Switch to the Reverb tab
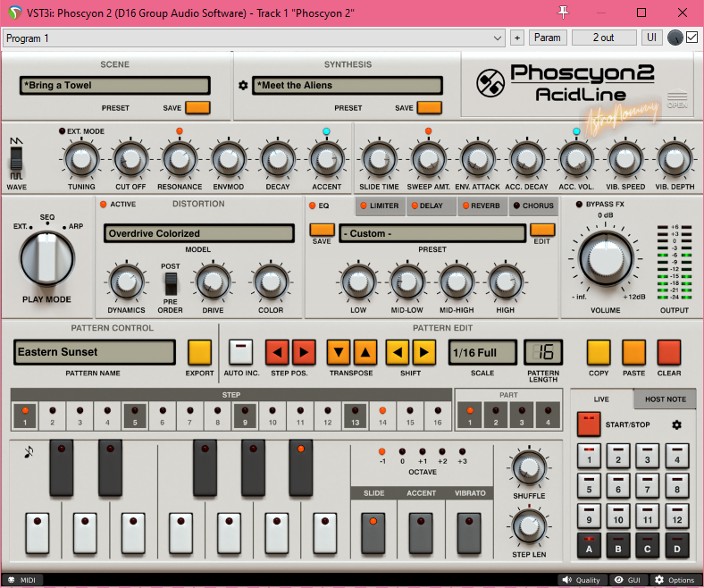704x588 pixels. 482,206
